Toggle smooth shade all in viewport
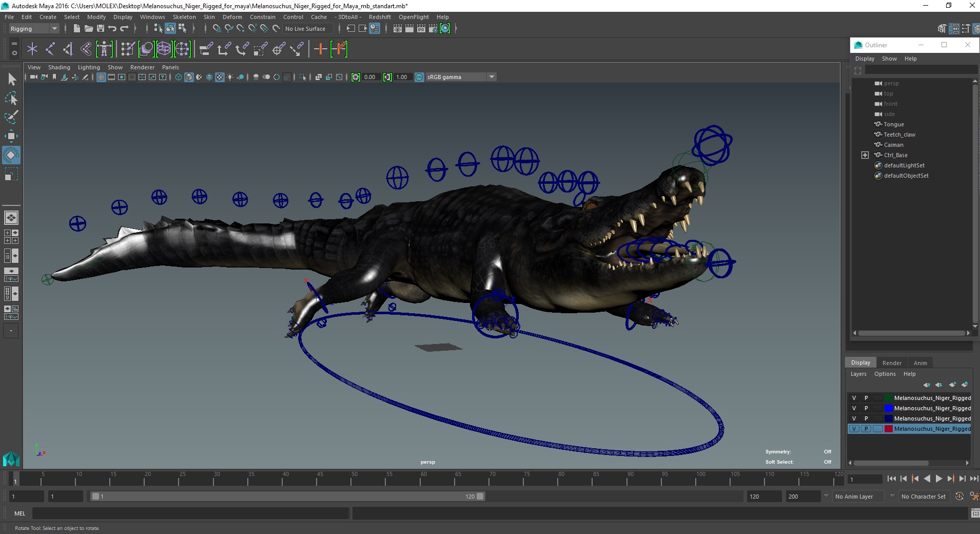Screen dimensions: 980x534 coord(189,77)
